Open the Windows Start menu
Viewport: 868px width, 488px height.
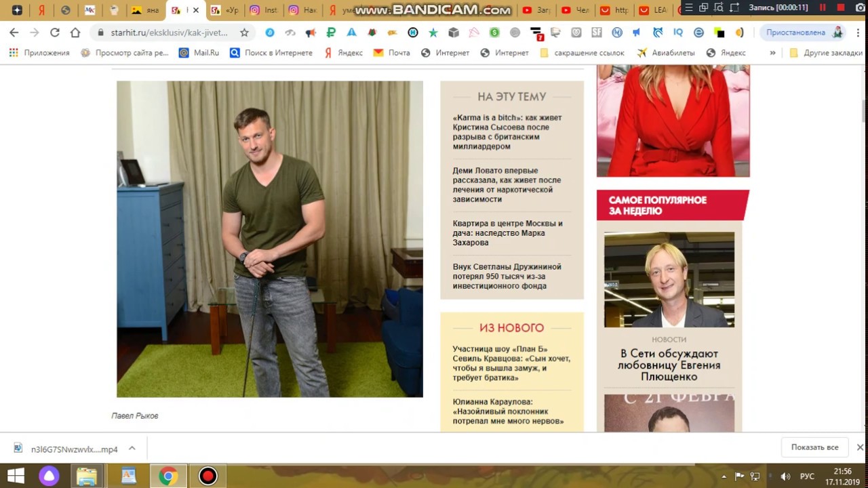click(x=16, y=476)
